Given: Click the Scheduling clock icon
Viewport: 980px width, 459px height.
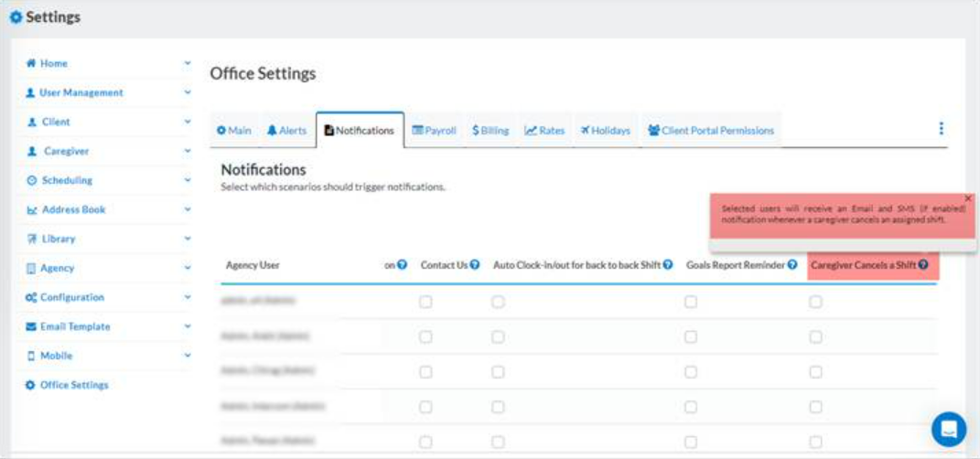Looking at the screenshot, I should point(32,180).
